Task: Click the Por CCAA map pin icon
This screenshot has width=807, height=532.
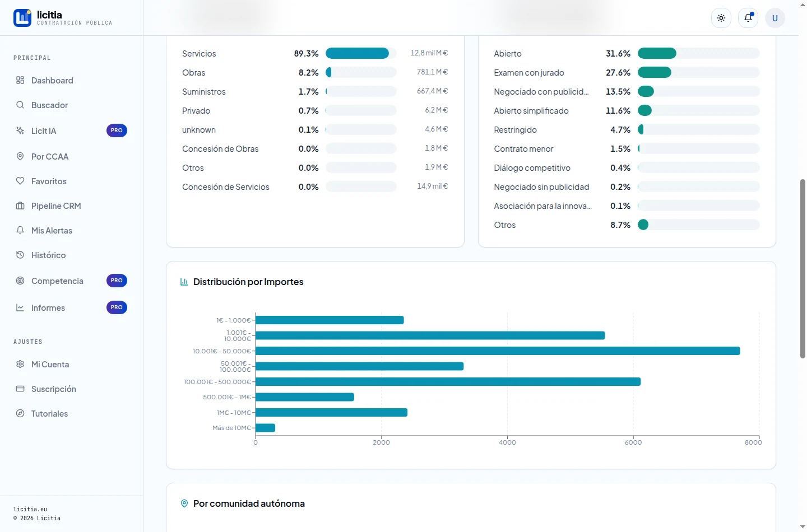Action: pyautogui.click(x=20, y=156)
